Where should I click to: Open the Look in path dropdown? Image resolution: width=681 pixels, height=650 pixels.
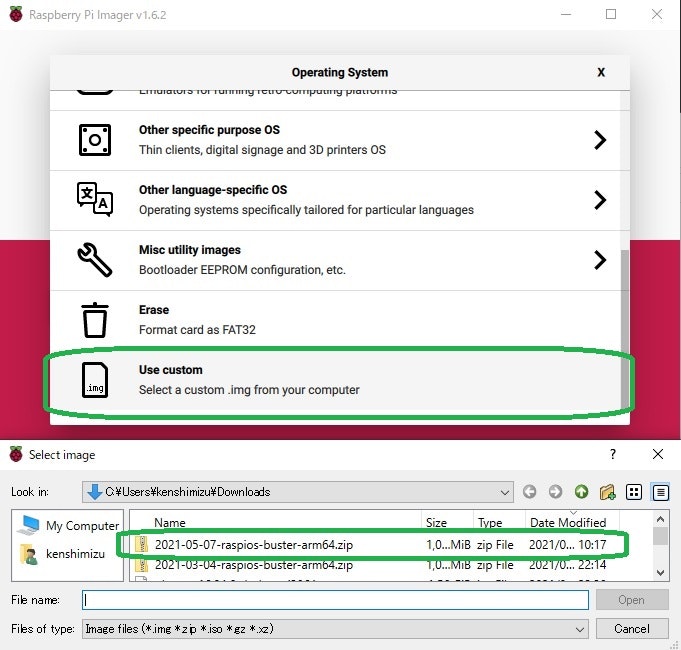point(504,492)
